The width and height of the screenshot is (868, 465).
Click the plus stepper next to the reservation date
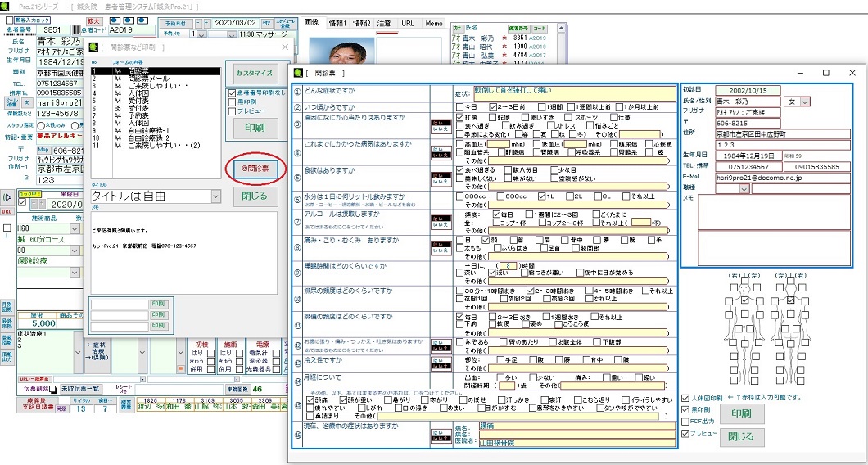coord(206,24)
